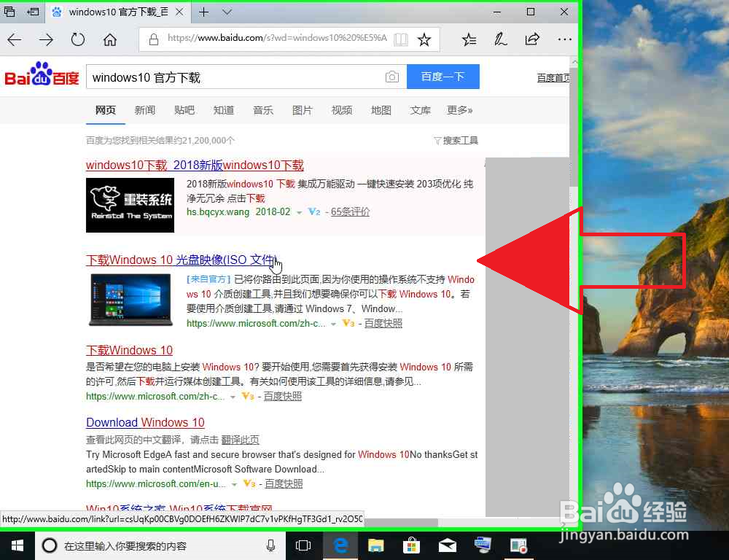Set these tabs aside icon
Image resolution: width=729 pixels, height=560 pixels.
[33, 12]
